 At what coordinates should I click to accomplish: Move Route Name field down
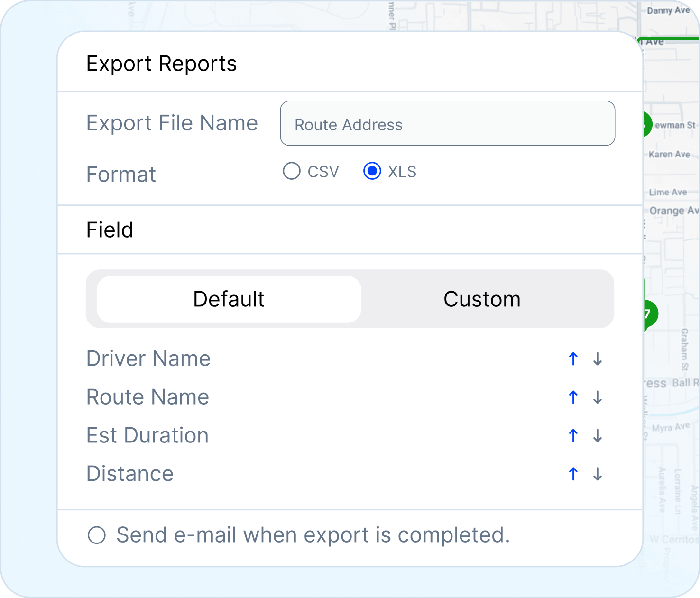[598, 397]
